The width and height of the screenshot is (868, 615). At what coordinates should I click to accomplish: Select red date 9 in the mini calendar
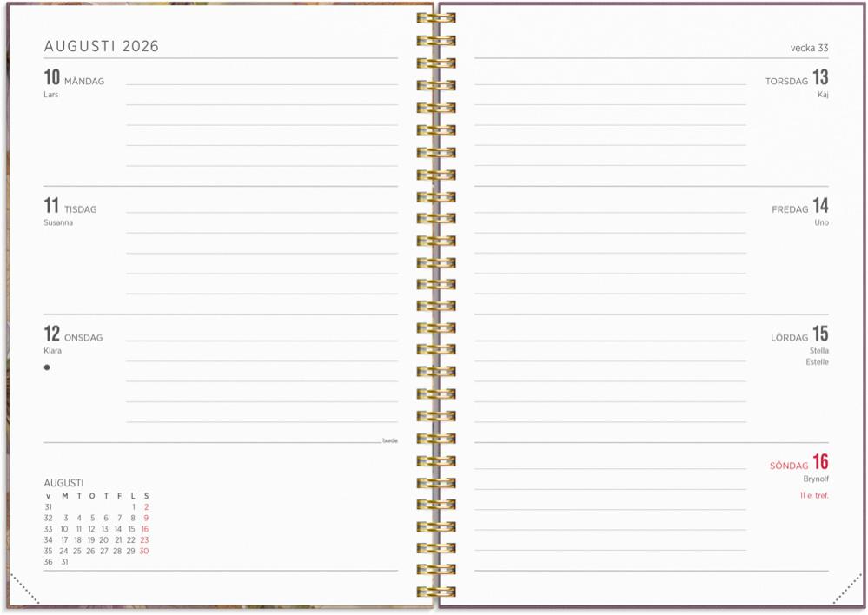tap(146, 518)
